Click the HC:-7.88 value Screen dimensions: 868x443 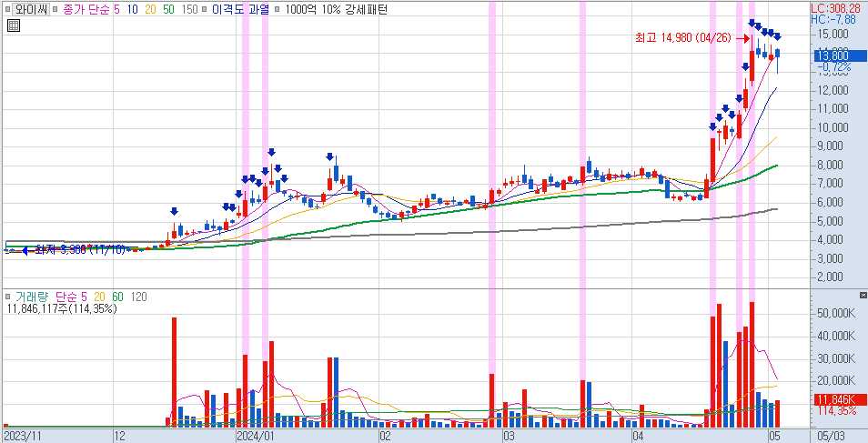point(833,19)
